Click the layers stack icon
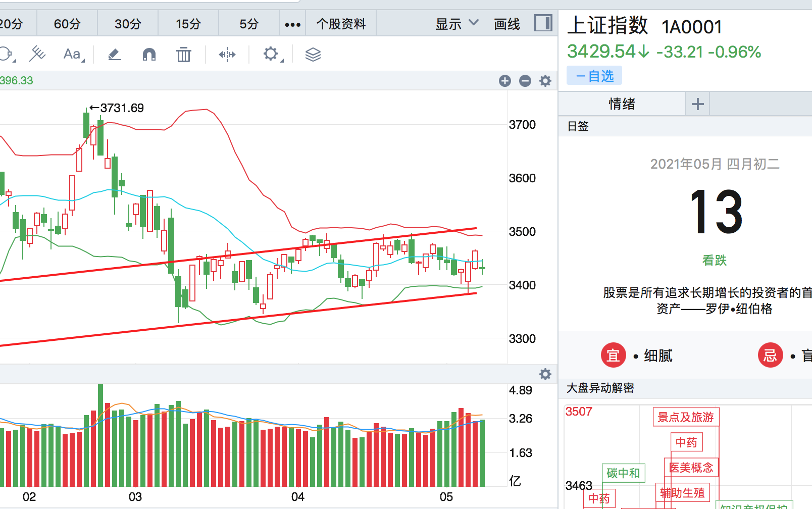 [x=313, y=54]
